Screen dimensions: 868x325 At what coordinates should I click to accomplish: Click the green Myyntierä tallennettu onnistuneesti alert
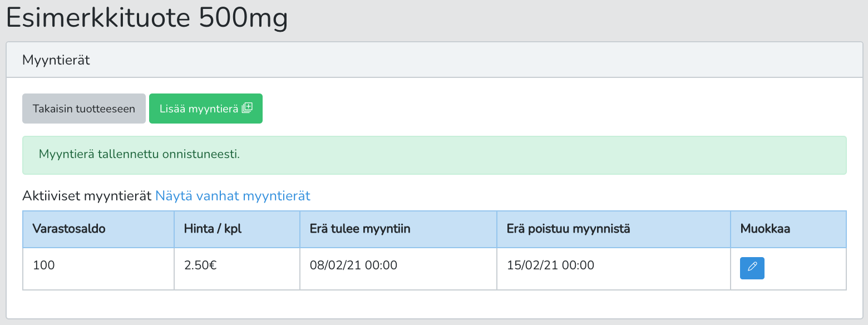click(x=434, y=155)
